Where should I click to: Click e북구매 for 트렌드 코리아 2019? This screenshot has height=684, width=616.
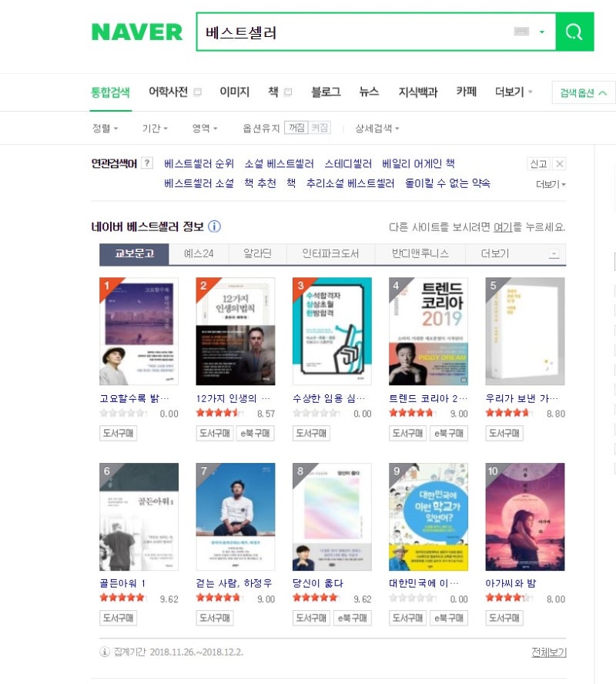pos(449,433)
